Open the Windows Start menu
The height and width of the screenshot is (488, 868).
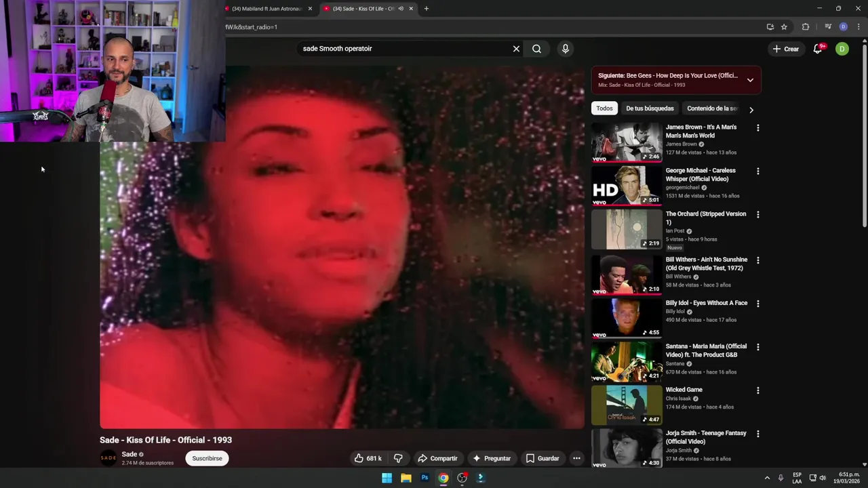tap(387, 478)
